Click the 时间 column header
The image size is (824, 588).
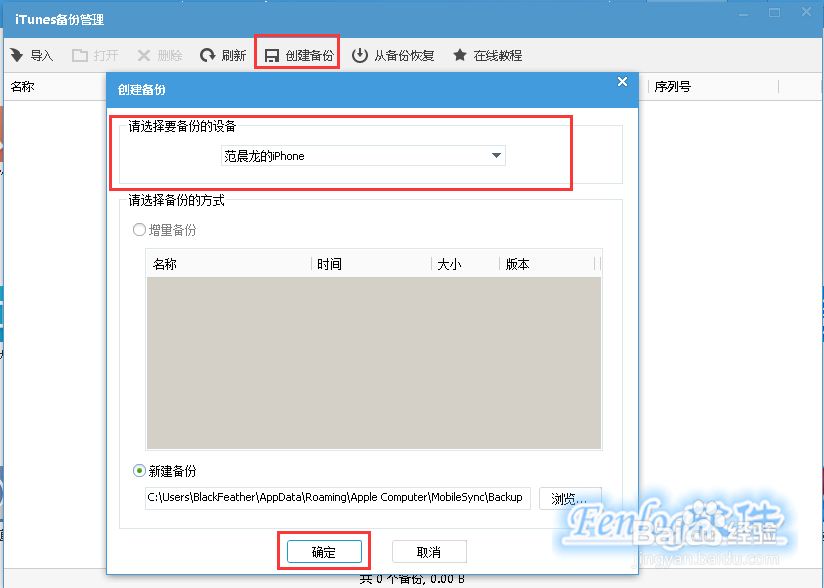pos(372,264)
